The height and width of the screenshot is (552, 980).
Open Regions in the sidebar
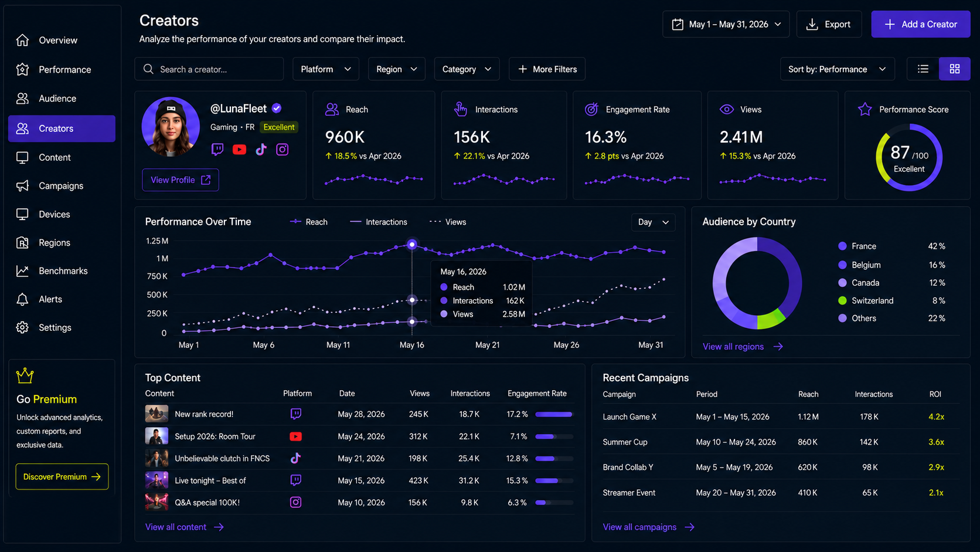(x=62, y=243)
